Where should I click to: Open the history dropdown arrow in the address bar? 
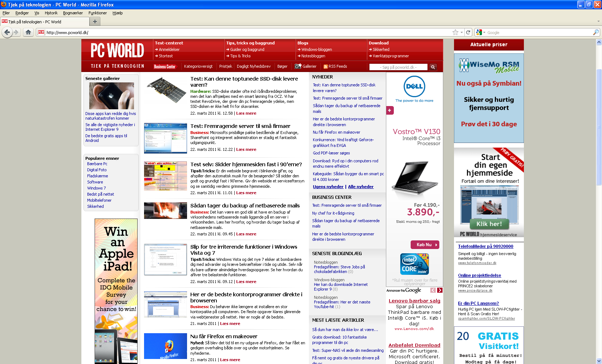pos(462,32)
